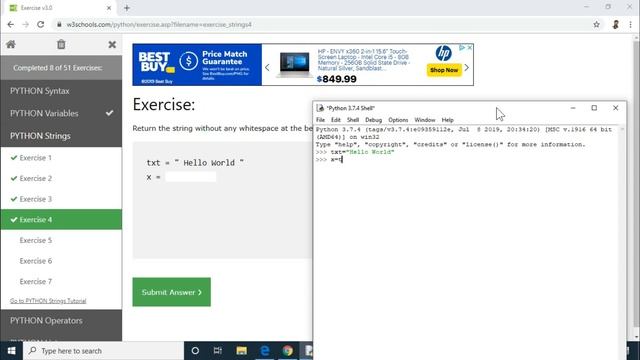
Task: Launch Microsoft Edge from the taskbar
Action: point(264,351)
